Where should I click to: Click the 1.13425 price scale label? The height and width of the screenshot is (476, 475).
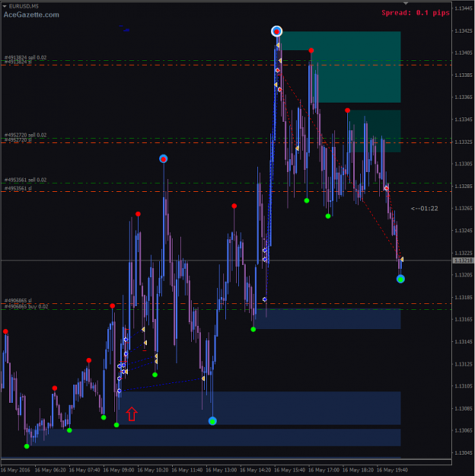tap(464, 30)
